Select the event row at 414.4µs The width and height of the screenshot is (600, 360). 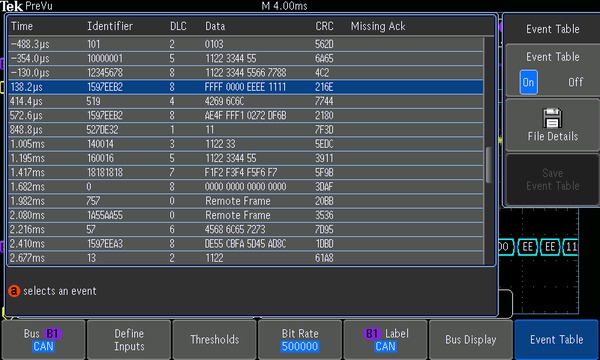(246, 101)
